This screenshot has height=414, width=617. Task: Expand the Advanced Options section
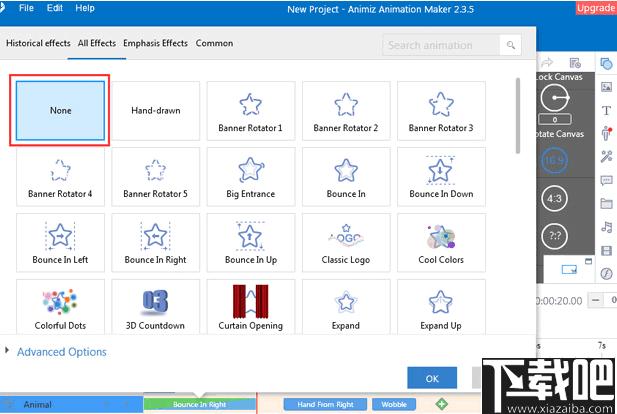(62, 352)
